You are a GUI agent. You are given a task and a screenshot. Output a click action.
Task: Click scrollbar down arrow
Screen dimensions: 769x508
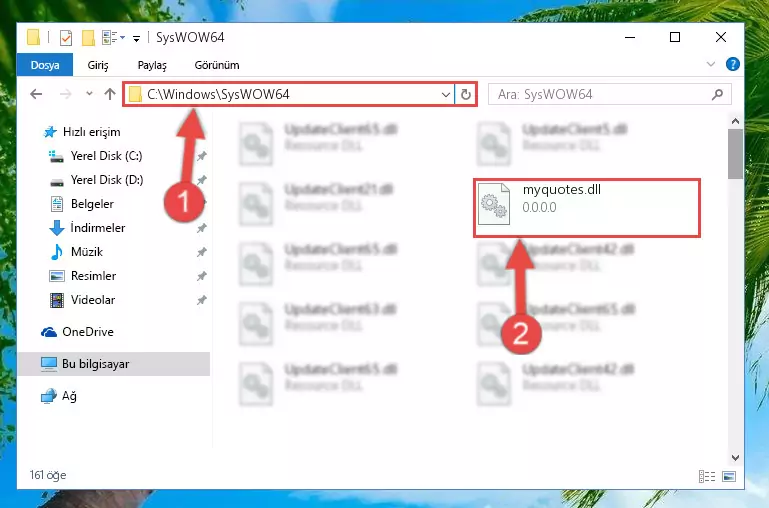pos(735,458)
